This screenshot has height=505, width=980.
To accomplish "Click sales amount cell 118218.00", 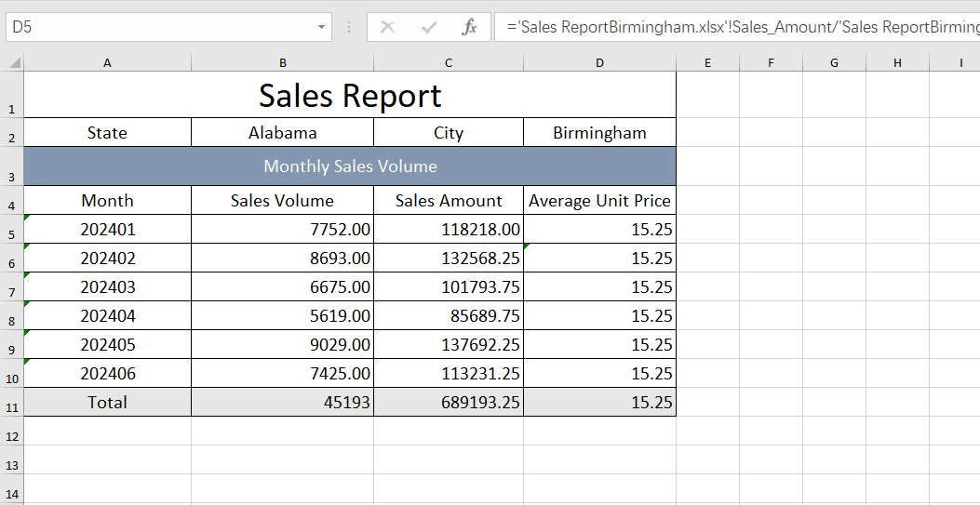I will coord(449,229).
